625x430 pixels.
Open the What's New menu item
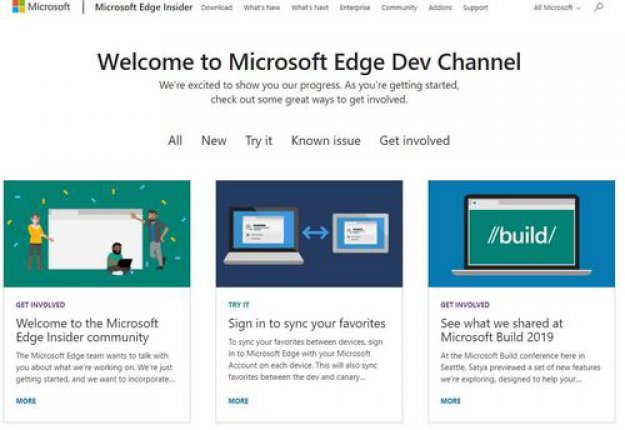[x=261, y=8]
